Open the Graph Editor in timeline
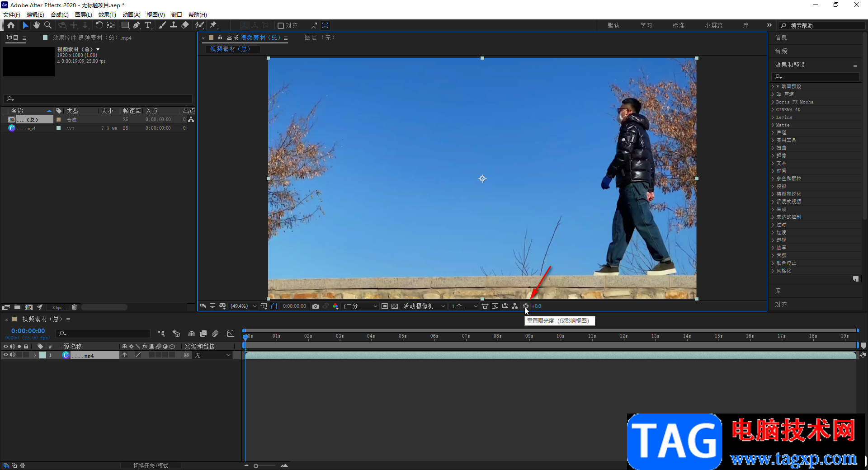The image size is (868, 470). pos(231,334)
